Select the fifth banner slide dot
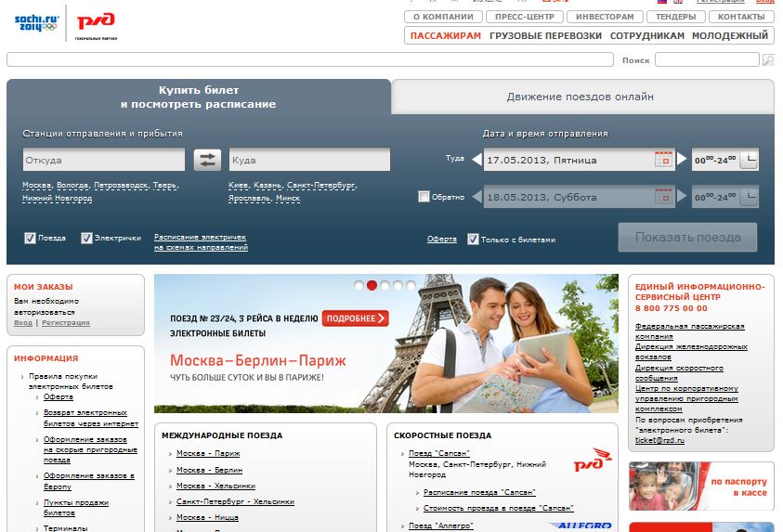 [411, 285]
